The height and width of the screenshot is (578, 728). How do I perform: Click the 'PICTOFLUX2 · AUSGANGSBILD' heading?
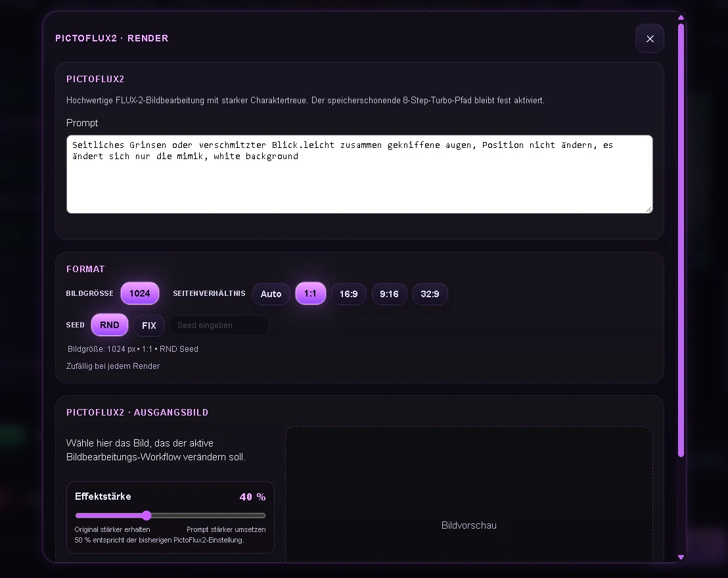click(x=137, y=412)
